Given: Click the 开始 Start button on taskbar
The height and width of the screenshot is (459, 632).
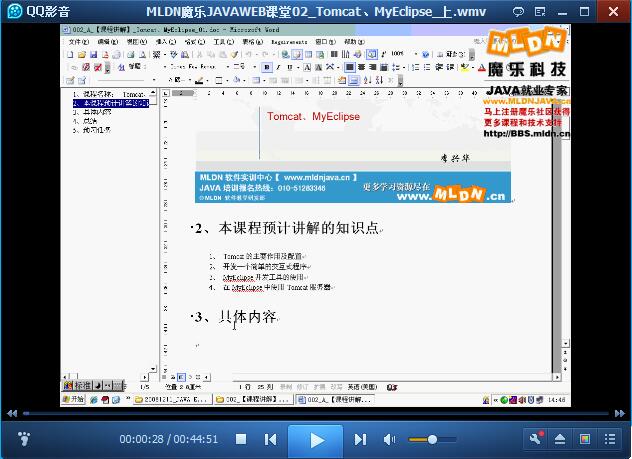Looking at the screenshot, I should [x=73, y=399].
